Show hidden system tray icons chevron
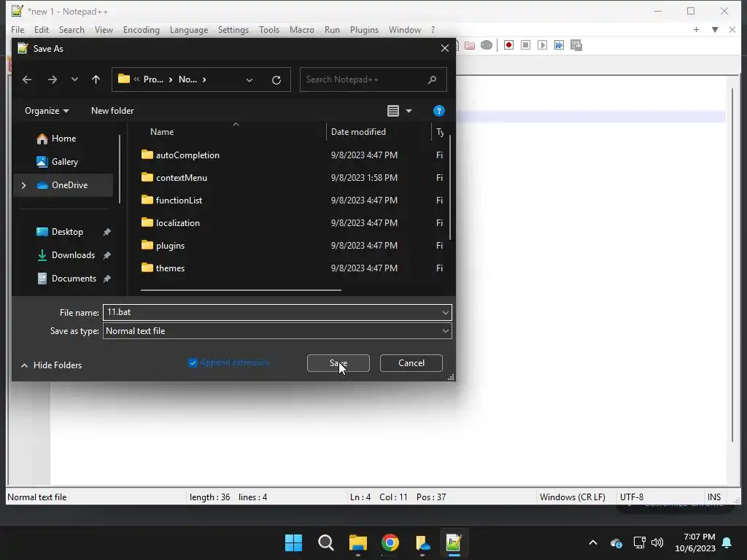747x560 pixels. point(592,542)
